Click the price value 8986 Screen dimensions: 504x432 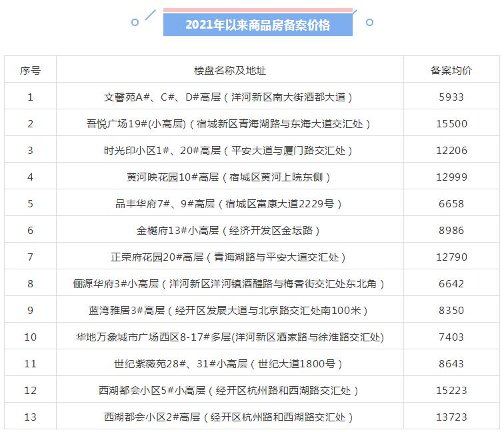[451, 231]
